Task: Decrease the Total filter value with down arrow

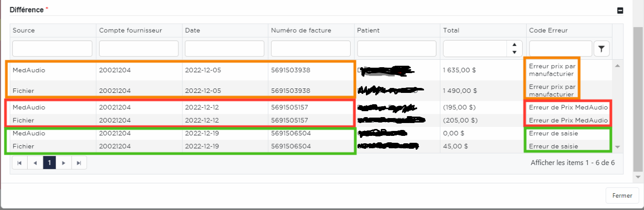Action: coord(514,52)
